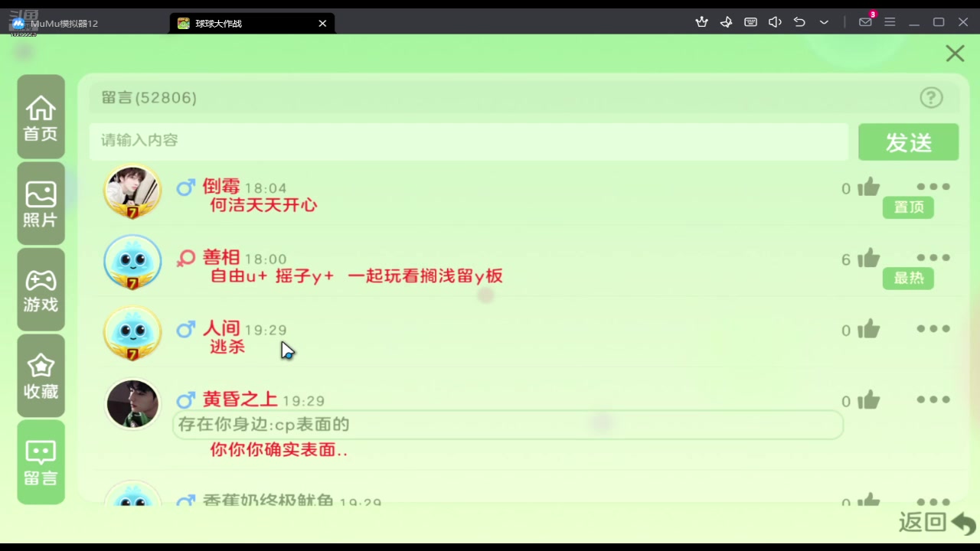Open more options for 人间's comment
Viewport: 980px width, 551px height.
coord(933,329)
